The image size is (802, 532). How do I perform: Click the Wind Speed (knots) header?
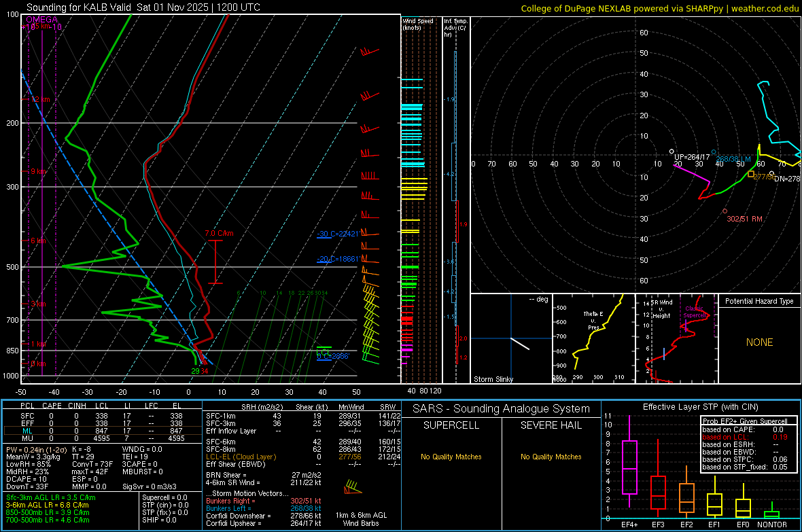click(418, 24)
